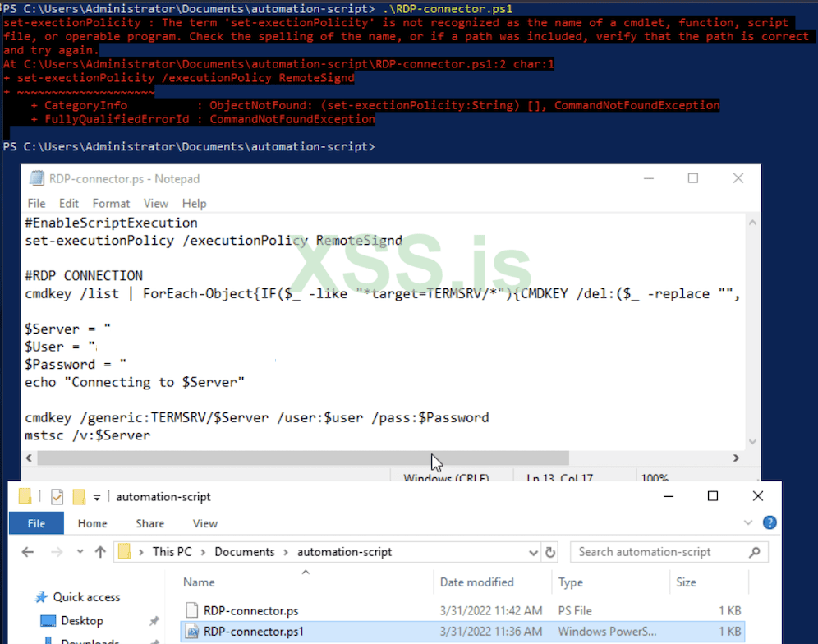Sort files by Size column
The width and height of the screenshot is (818, 644).
(686, 582)
